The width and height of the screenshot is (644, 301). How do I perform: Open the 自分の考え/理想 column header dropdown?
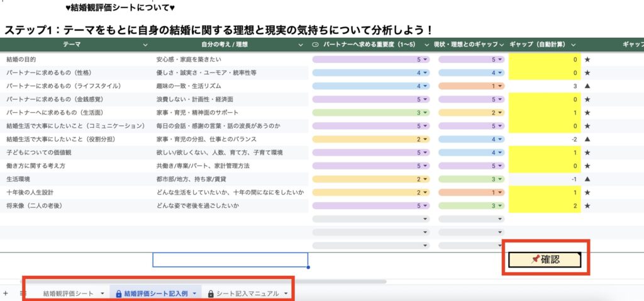pyautogui.click(x=301, y=45)
